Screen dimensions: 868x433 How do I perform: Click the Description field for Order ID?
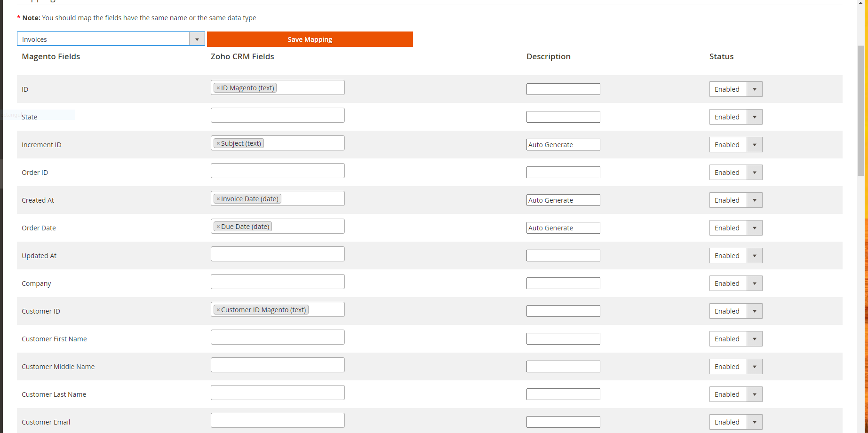(x=563, y=172)
